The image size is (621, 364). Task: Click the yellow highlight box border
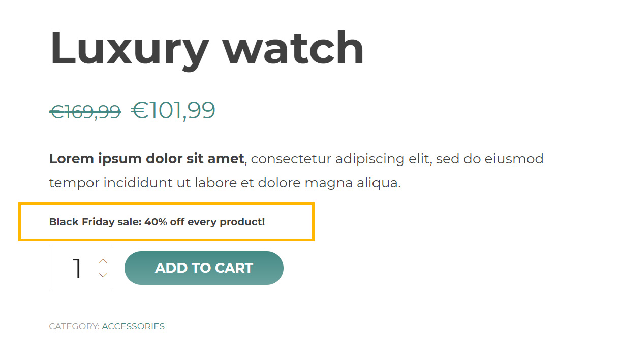[x=166, y=204]
